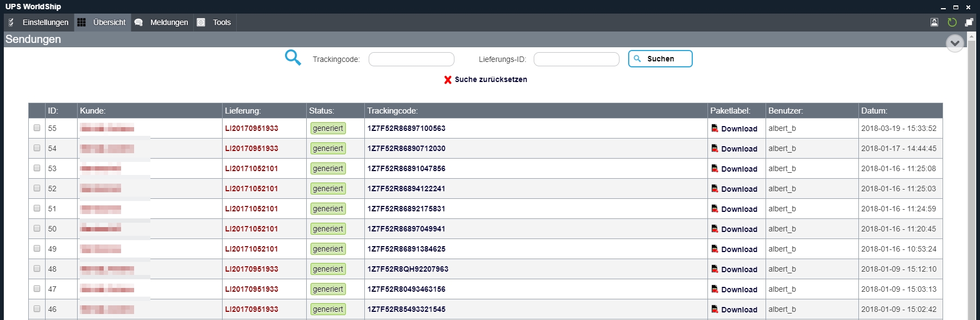Click the user profile icon at top right

[934, 22]
